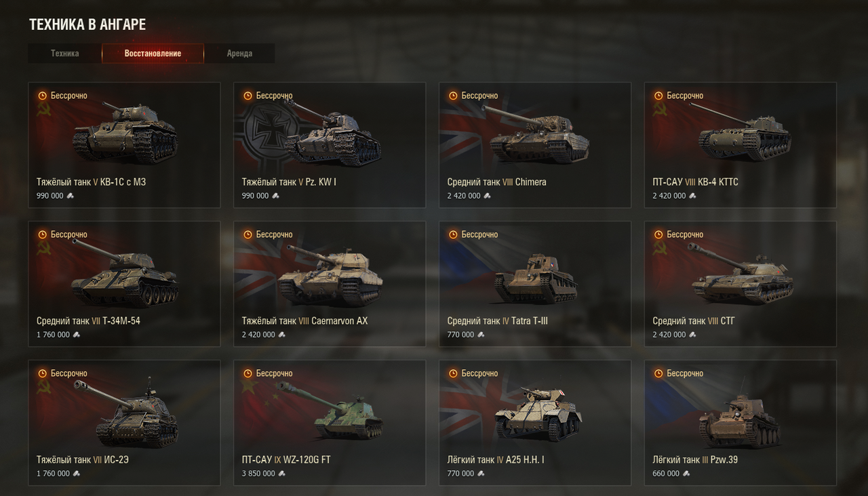Select the Восстановление tab
868x496 pixels.
[153, 54]
